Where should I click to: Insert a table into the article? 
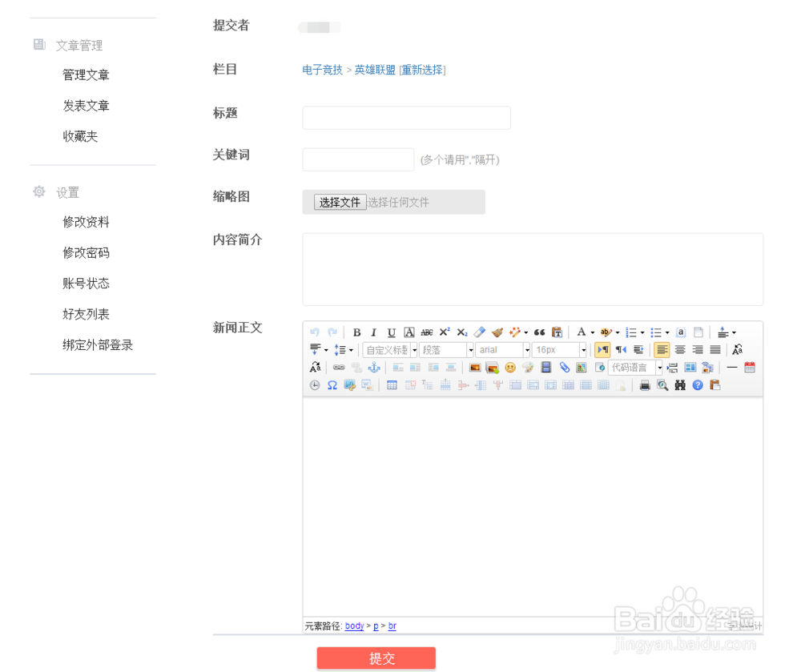[391, 384]
